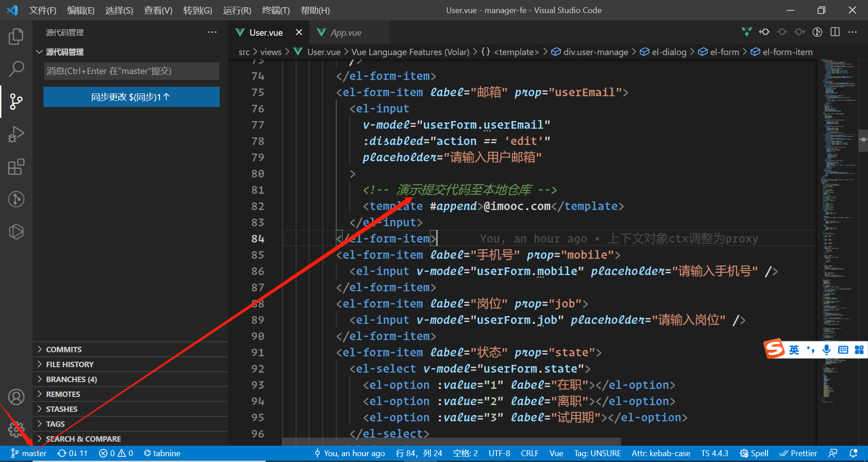Open the Explorer view in activity bar
Image resolution: width=868 pixels, height=462 pixels.
[16, 37]
